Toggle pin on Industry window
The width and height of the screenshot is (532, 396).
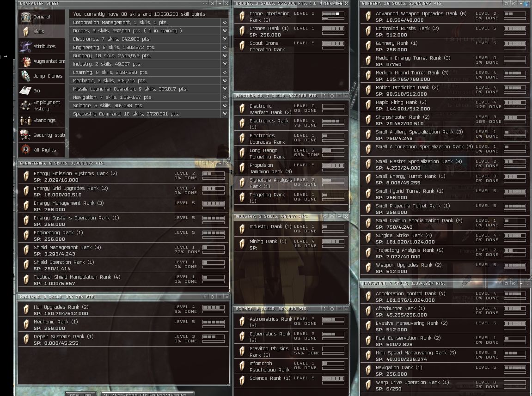[332, 217]
